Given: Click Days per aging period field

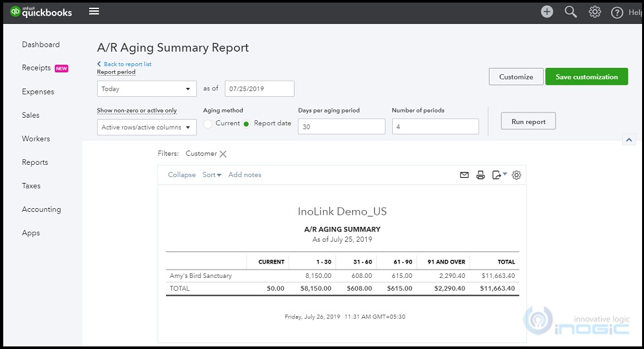Looking at the screenshot, I should tap(341, 127).
